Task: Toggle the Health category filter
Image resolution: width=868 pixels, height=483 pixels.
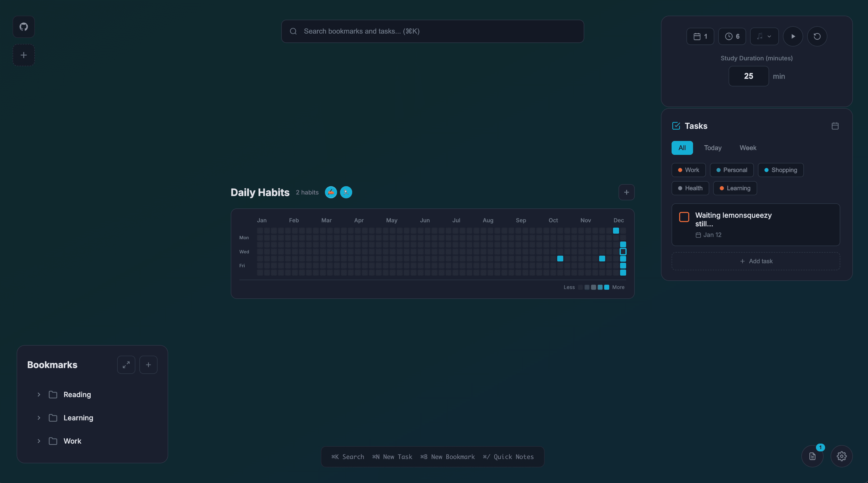Action: (x=690, y=188)
